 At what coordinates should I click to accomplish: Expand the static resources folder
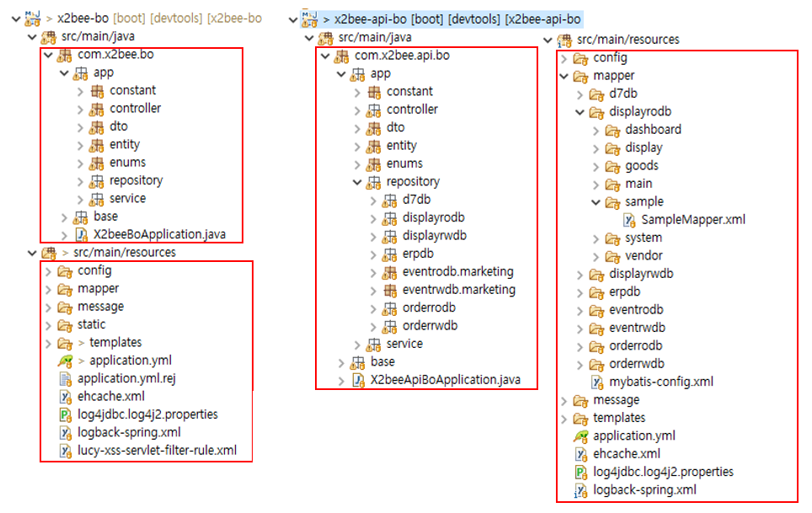point(47,325)
